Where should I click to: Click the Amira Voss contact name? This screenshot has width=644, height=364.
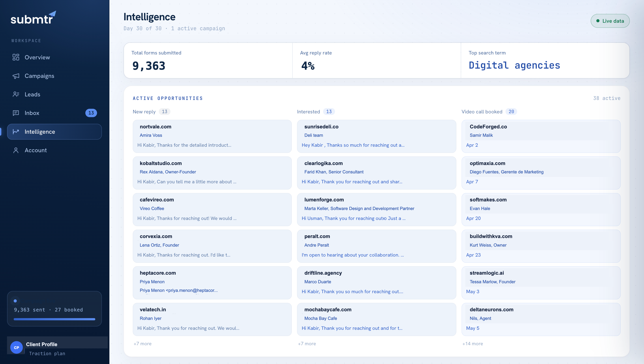pos(151,135)
